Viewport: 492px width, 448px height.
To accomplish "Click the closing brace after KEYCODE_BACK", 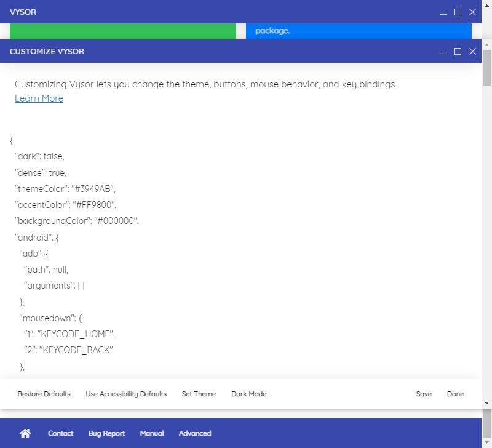I will coord(22,367).
